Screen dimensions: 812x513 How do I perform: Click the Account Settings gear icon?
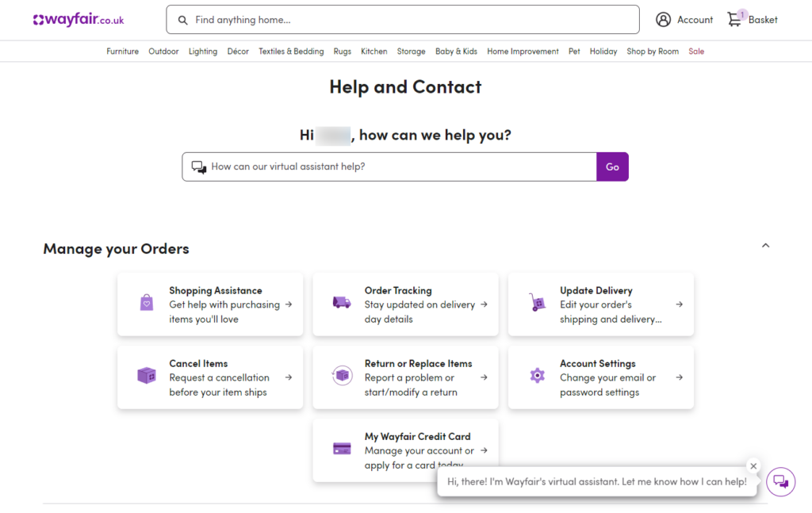coord(537,377)
